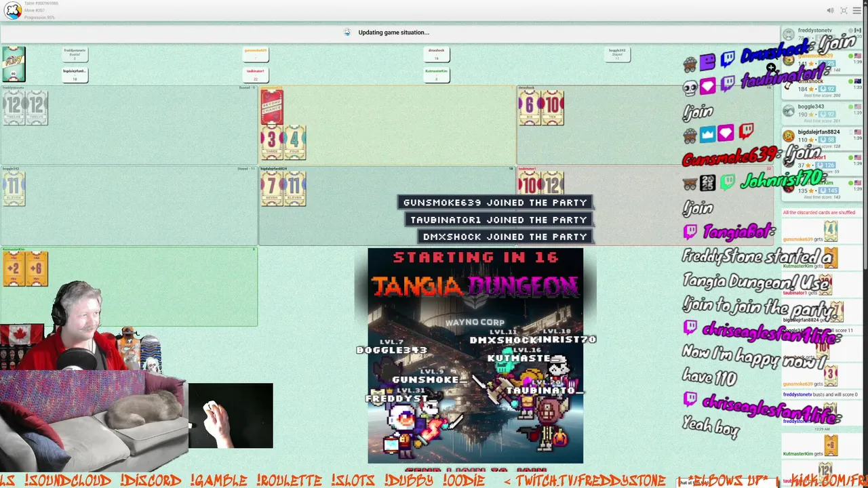Select the number 3 card
Screen dimensions: 868x488
coord(272,143)
